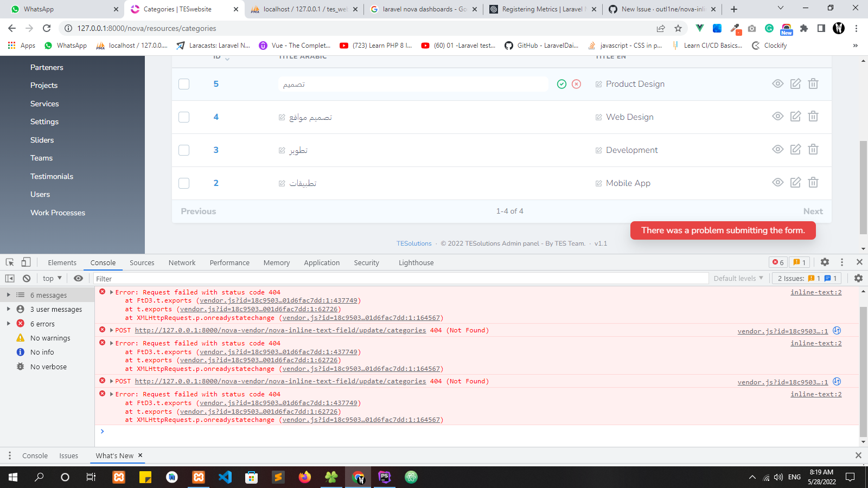Select the Inspect Element tool in DevTools
This screenshot has height=488, width=868.
[9, 262]
